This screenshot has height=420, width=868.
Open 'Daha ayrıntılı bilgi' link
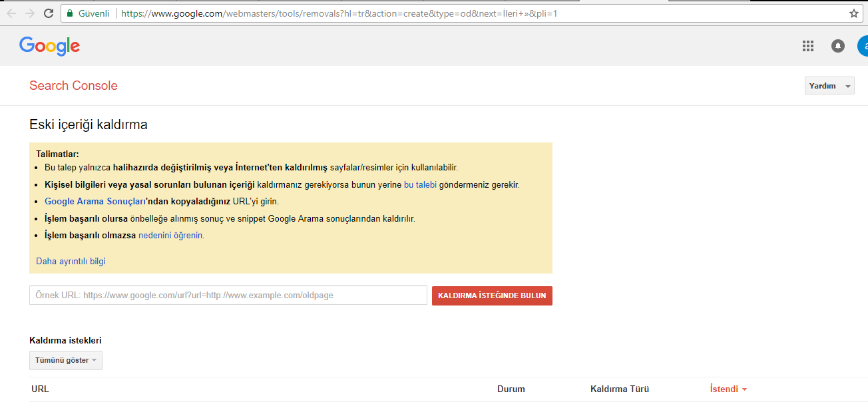pos(71,261)
